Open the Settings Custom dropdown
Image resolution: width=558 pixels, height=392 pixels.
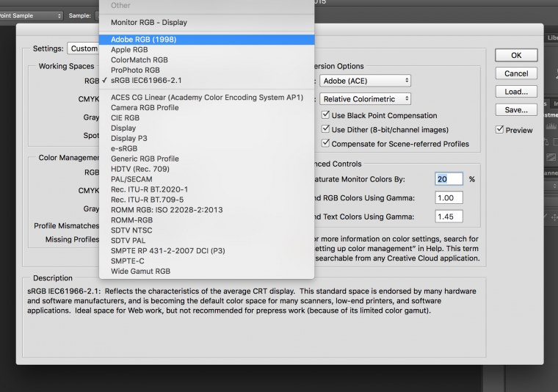pos(84,48)
